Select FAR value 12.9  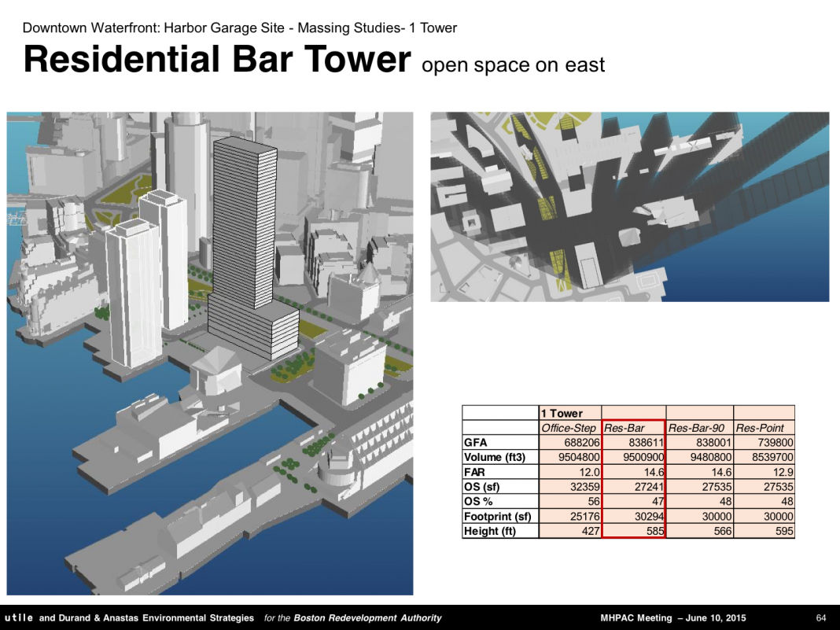point(783,473)
